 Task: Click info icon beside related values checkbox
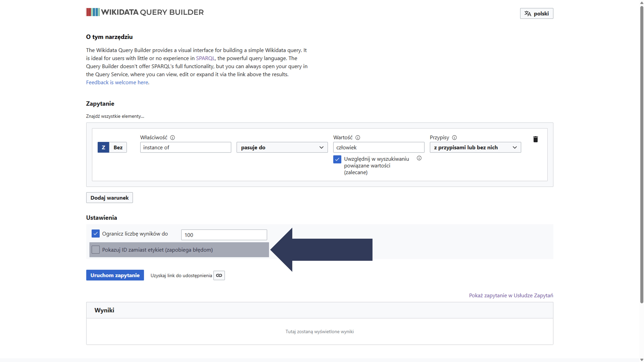click(419, 158)
